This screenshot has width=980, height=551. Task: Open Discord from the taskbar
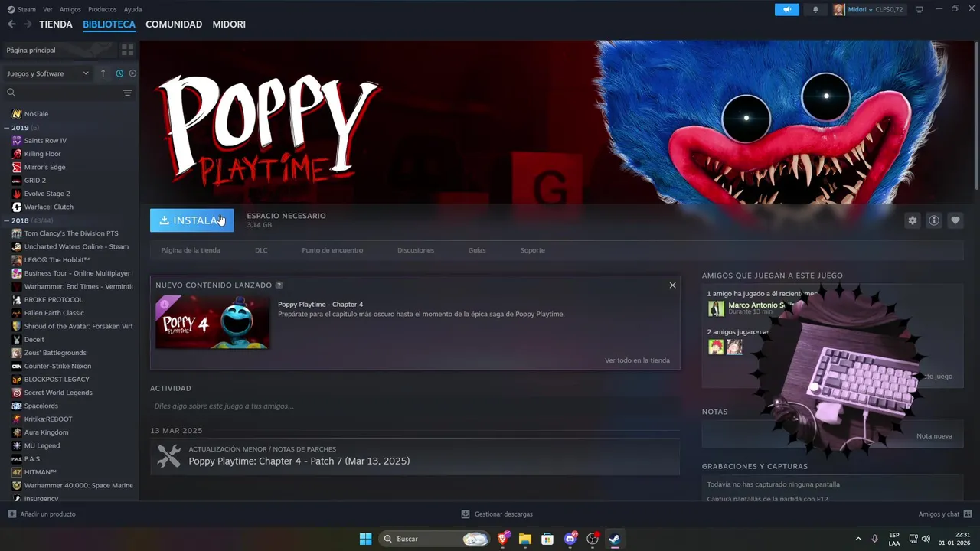570,539
